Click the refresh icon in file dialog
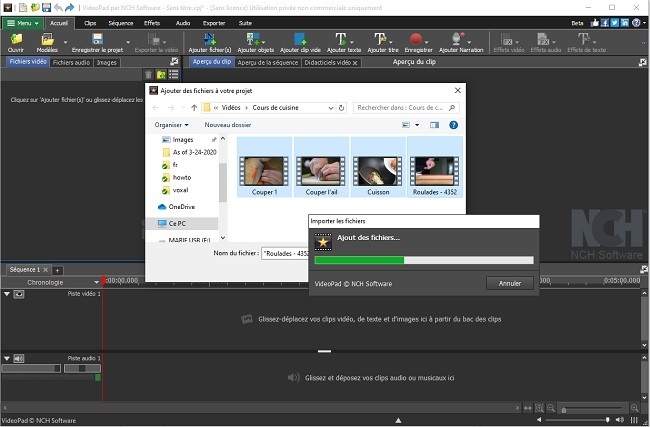 pos(342,108)
